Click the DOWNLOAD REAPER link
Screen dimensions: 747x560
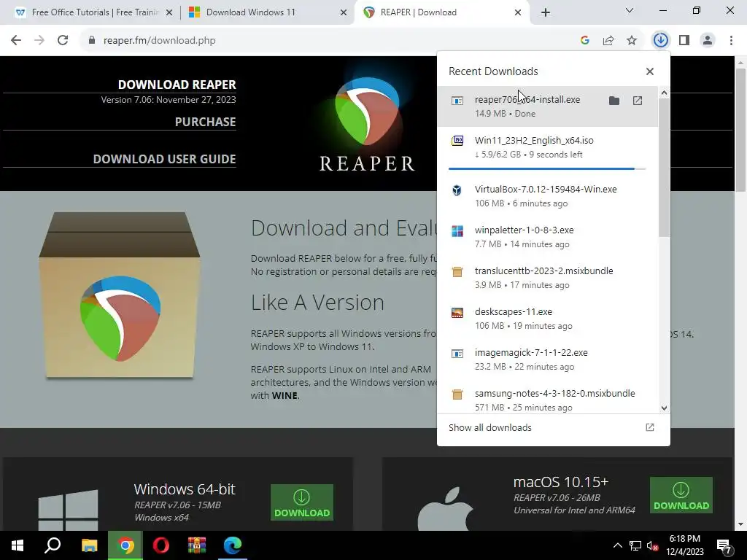coord(177,85)
